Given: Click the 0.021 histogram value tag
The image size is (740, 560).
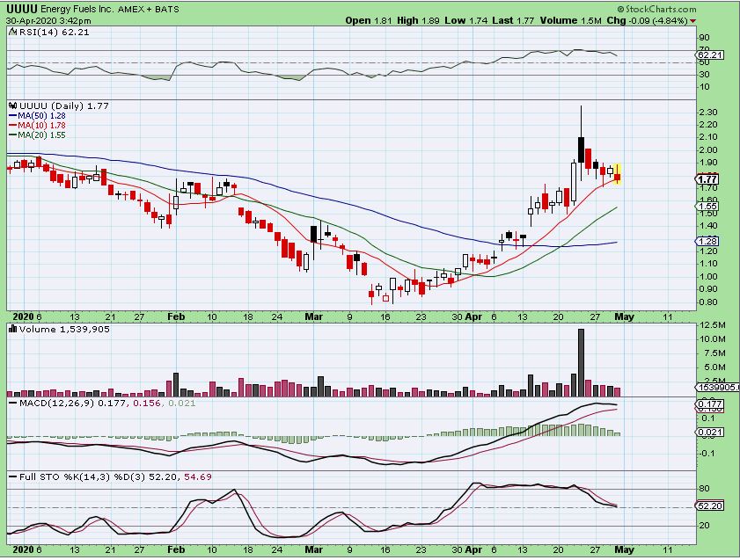Looking at the screenshot, I should pos(709,433).
